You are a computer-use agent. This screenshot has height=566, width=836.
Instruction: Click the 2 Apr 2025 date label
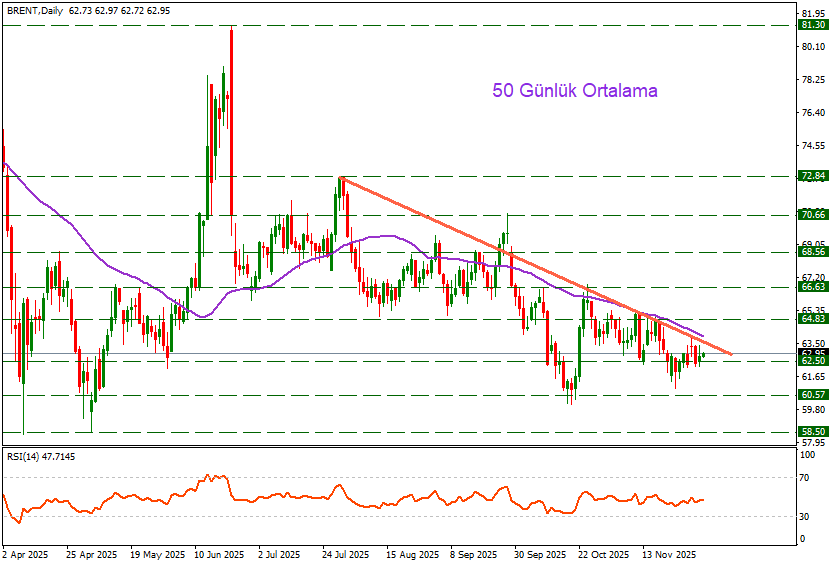pyautogui.click(x=25, y=553)
